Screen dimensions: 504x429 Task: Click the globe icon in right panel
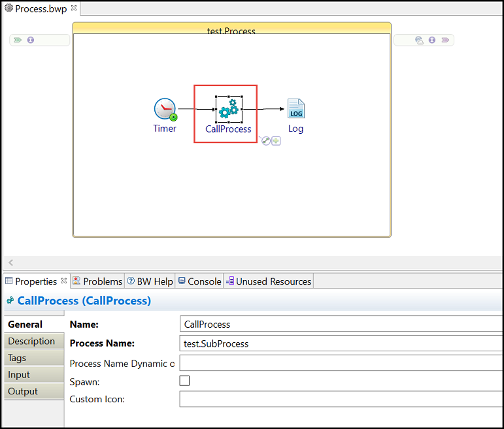[x=419, y=40]
